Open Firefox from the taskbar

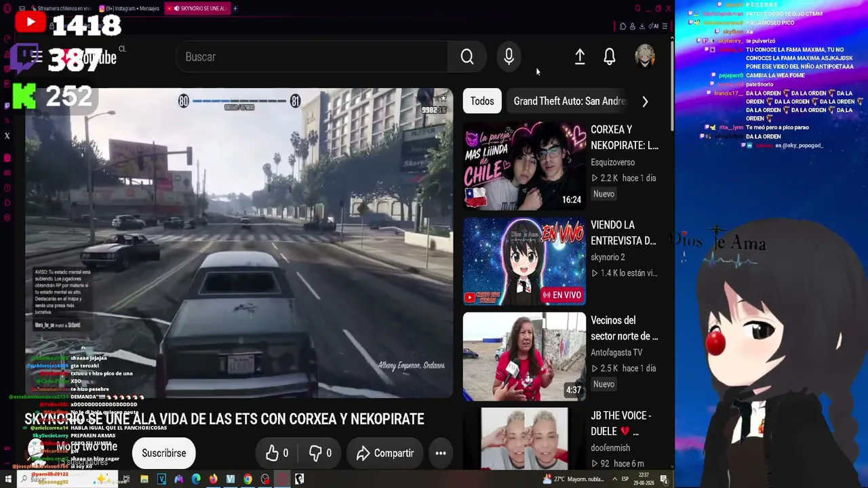point(213,480)
